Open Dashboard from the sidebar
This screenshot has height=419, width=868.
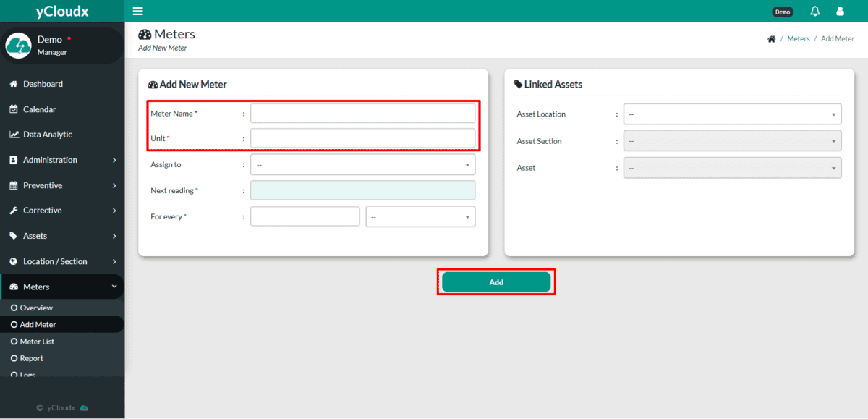pyautogui.click(x=43, y=84)
